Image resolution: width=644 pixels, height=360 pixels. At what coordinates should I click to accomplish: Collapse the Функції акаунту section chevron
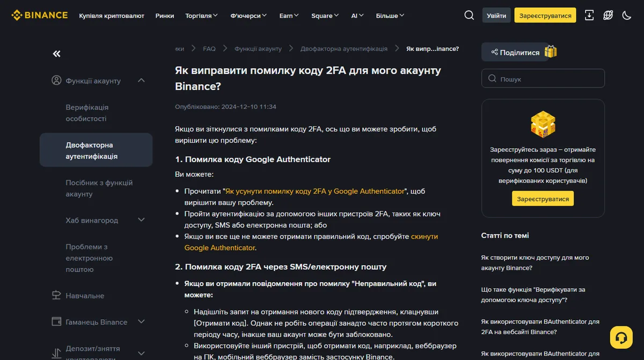[142, 80]
